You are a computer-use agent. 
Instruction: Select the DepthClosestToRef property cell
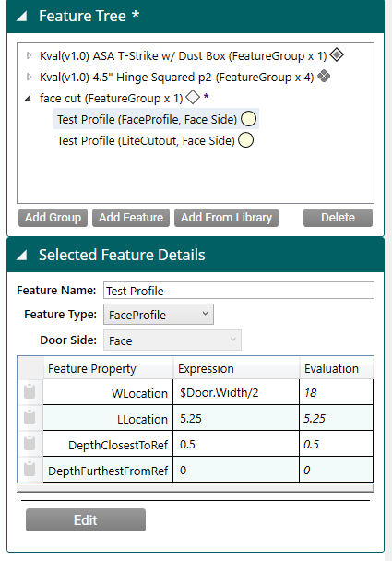pyautogui.click(x=108, y=444)
